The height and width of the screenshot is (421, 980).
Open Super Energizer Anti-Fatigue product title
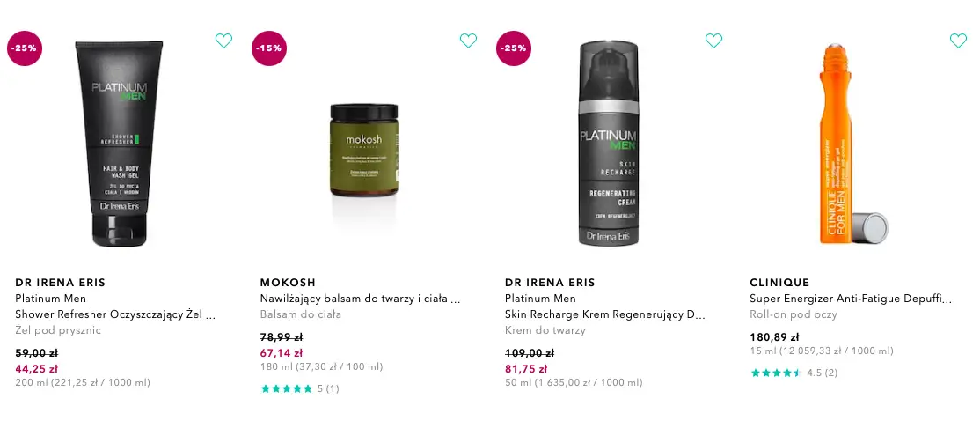click(851, 299)
